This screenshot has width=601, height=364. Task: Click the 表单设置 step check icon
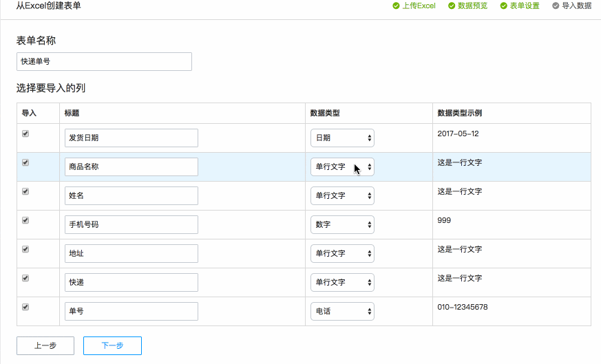[x=504, y=6]
